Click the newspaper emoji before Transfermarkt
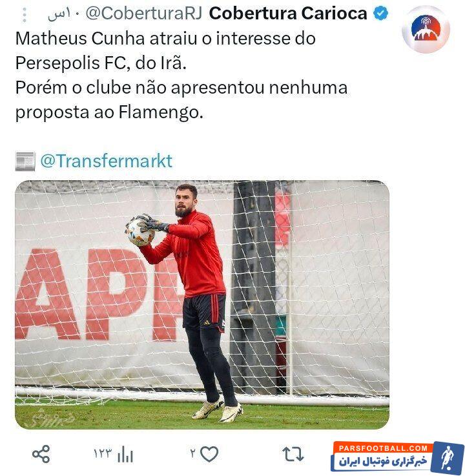The image size is (465, 476). tap(25, 161)
